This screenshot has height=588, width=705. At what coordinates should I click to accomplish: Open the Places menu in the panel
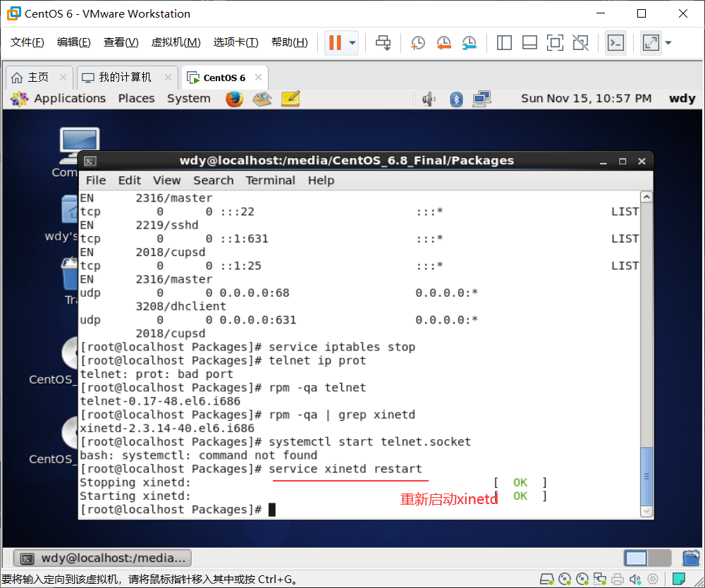(x=136, y=99)
